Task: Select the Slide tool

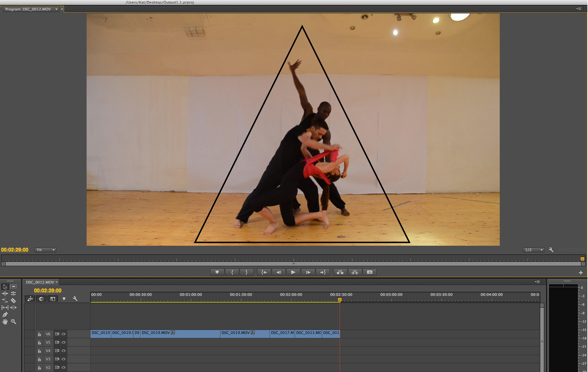Action: pyautogui.click(x=13, y=307)
